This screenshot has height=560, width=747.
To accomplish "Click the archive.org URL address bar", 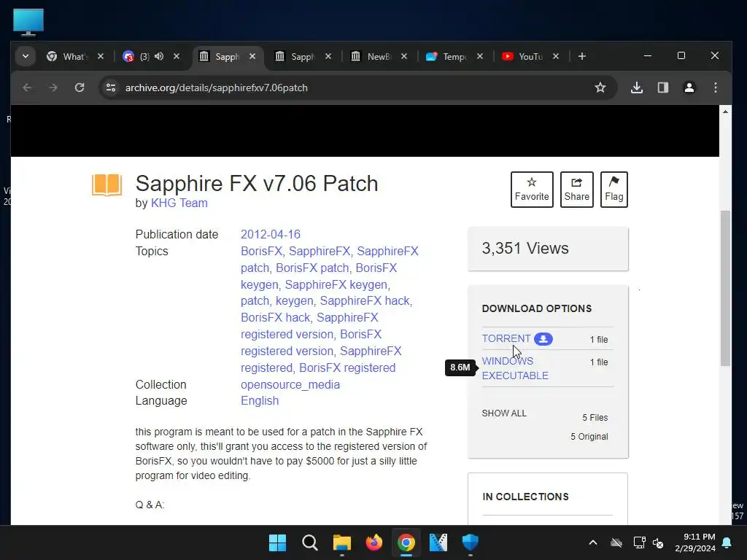I will [x=216, y=87].
